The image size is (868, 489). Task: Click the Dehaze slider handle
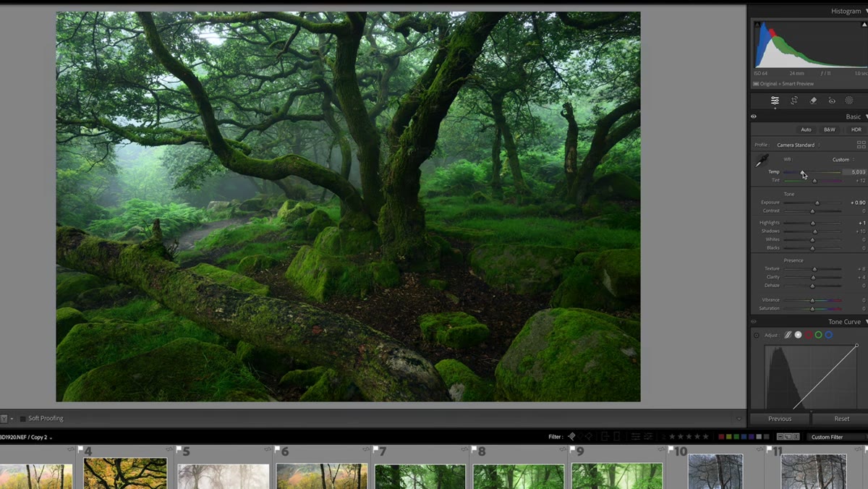coord(812,286)
